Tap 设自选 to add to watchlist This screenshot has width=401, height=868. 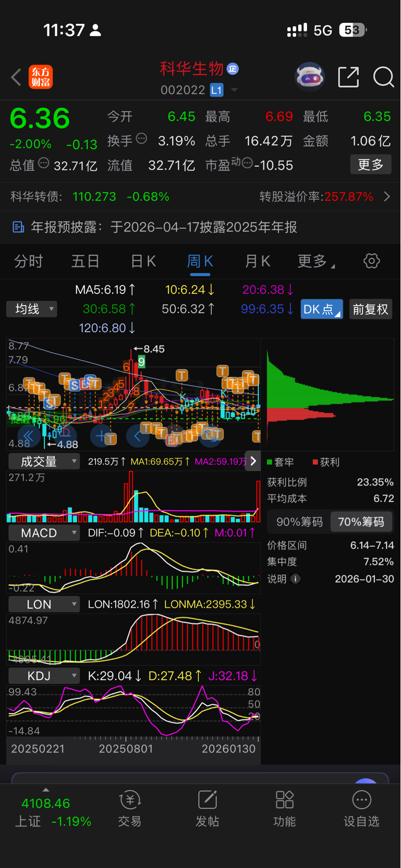(x=361, y=809)
